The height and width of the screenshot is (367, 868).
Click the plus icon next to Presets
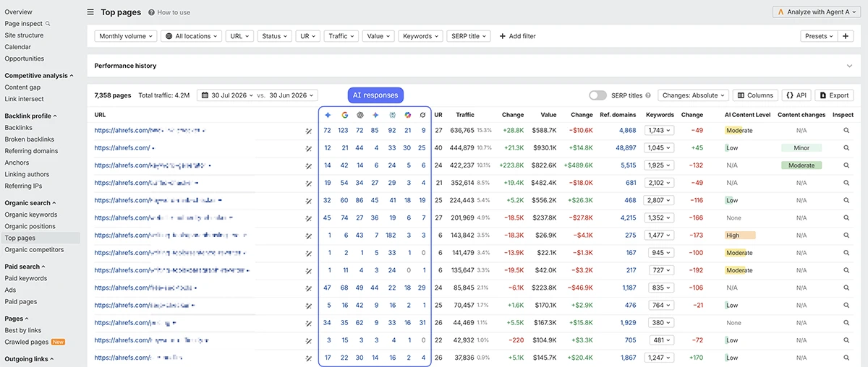pos(846,36)
